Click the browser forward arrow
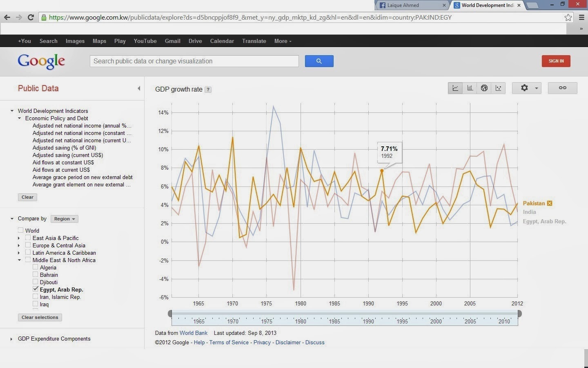588x368 pixels. 19,17
